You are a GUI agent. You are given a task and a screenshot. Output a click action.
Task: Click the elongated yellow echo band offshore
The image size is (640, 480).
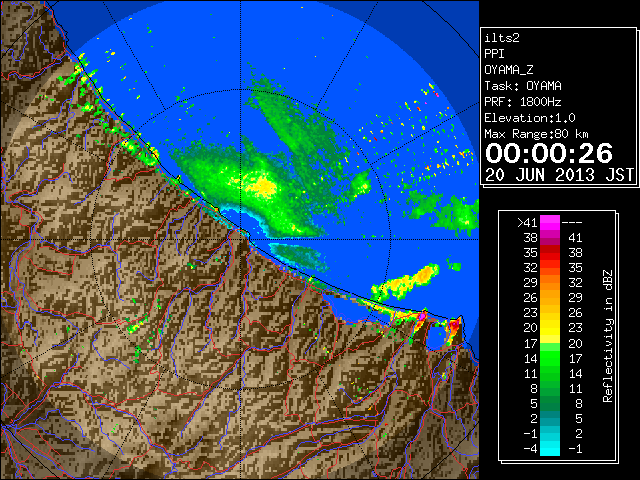(406, 282)
